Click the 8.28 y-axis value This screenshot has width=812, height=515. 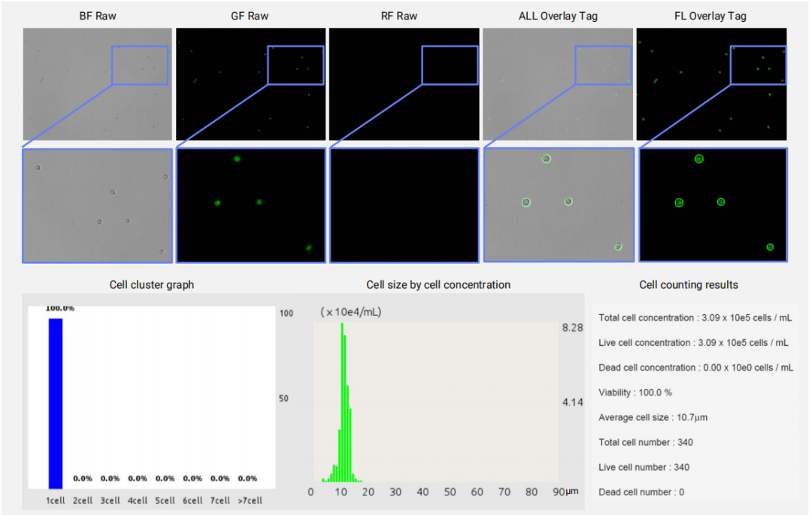tap(573, 328)
